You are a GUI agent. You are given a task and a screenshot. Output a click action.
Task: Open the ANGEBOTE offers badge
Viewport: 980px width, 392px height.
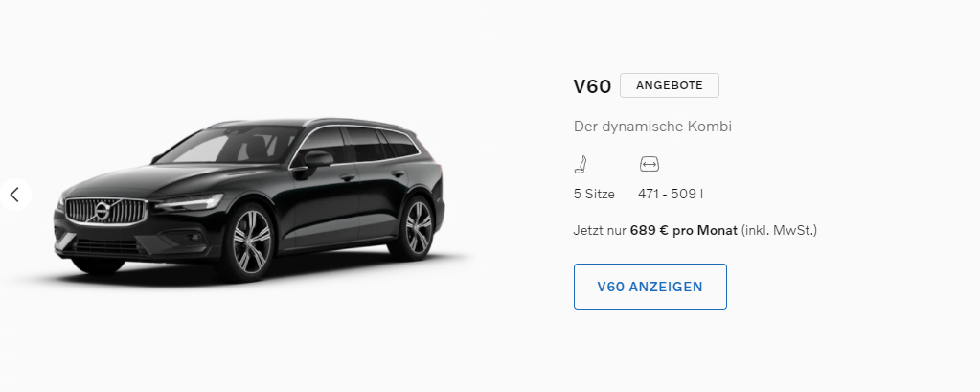click(x=670, y=85)
